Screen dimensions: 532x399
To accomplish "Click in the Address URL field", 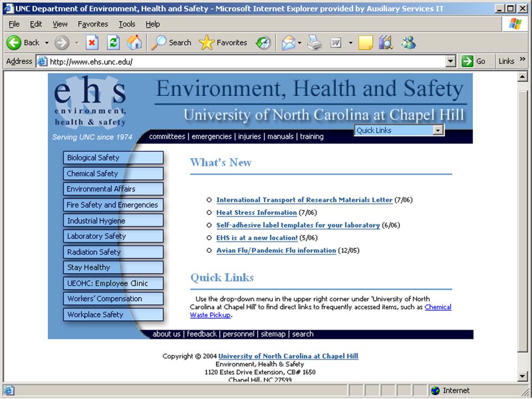I will (247, 62).
